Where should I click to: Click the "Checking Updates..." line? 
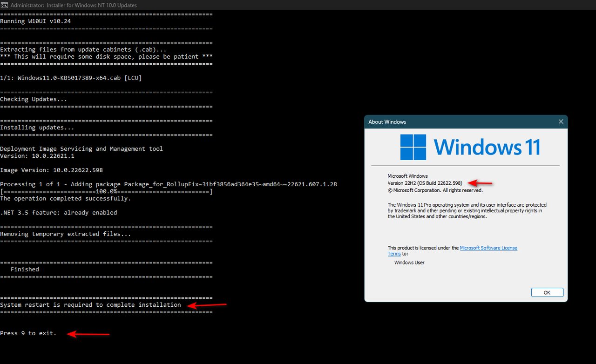click(34, 99)
